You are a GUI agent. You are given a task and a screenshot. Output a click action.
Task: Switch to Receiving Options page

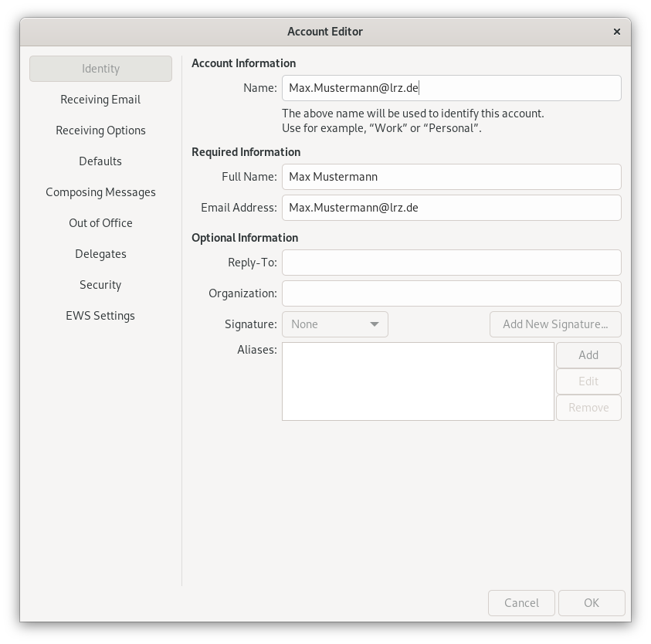coord(100,130)
